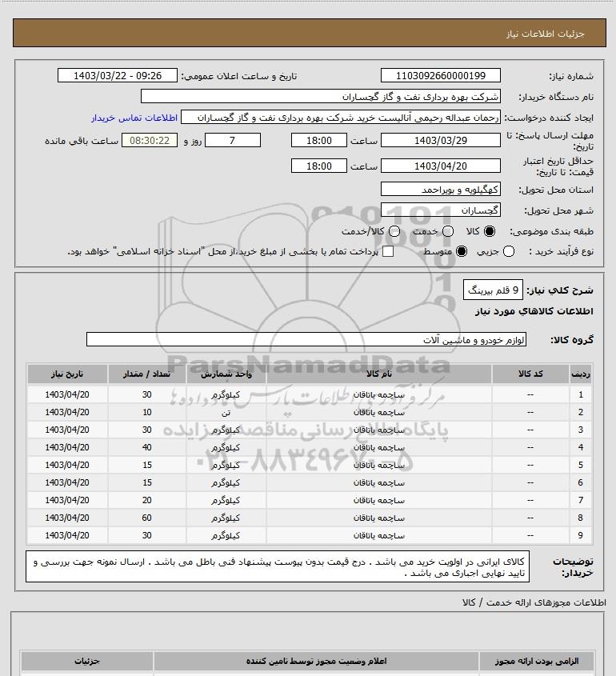Viewport: 616px width, 676px height.
Task: Click the delivery province field کهگیلویه و بویراحمد
Action: (x=441, y=190)
